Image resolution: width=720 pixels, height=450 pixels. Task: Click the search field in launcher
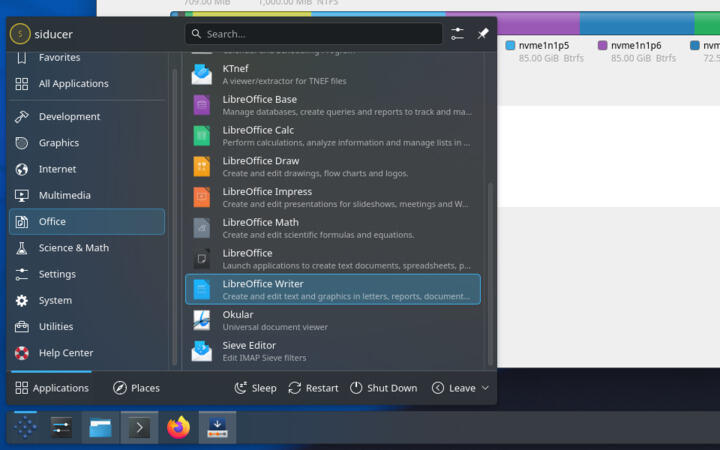pos(314,34)
